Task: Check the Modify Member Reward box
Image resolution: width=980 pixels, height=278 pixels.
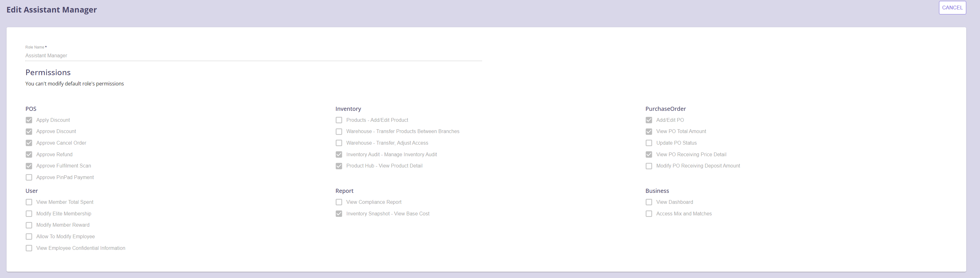Action: point(29,225)
